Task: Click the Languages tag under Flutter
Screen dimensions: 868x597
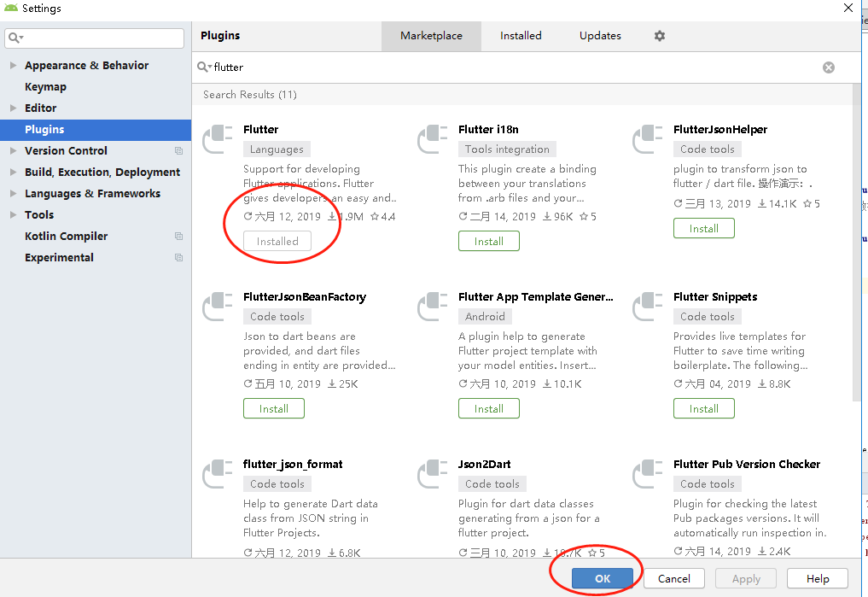Action: coord(277,149)
